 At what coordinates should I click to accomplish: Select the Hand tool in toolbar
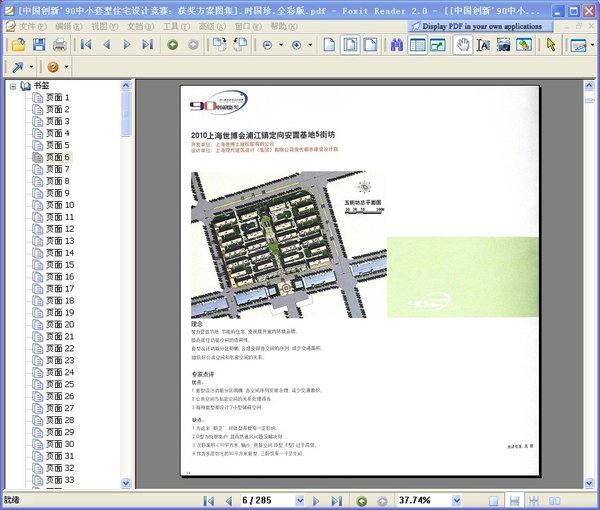(x=462, y=45)
